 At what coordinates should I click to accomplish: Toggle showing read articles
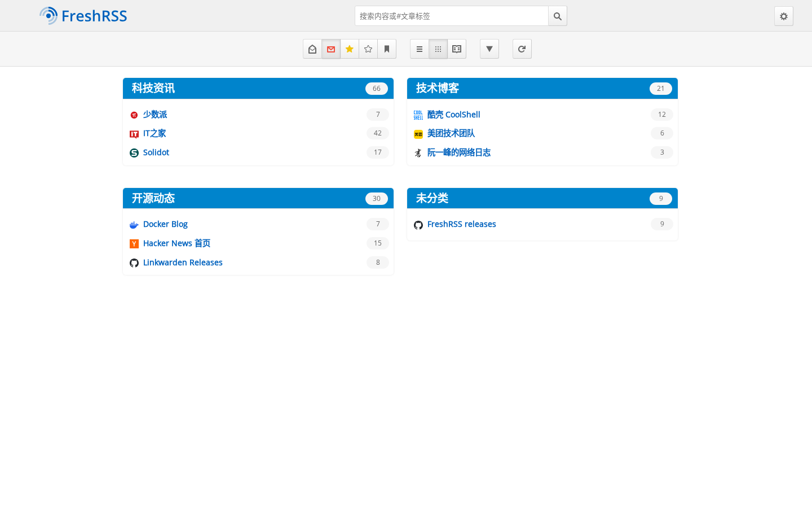pos(312,49)
